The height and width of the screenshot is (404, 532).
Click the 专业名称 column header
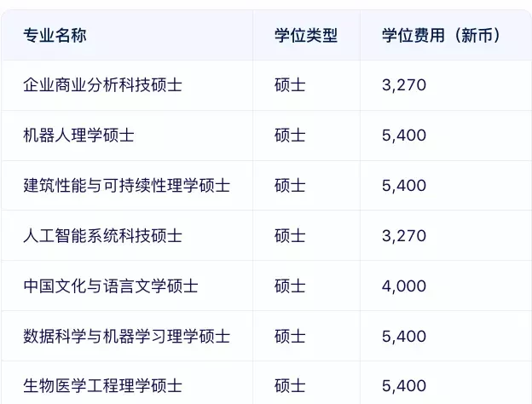pos(55,35)
